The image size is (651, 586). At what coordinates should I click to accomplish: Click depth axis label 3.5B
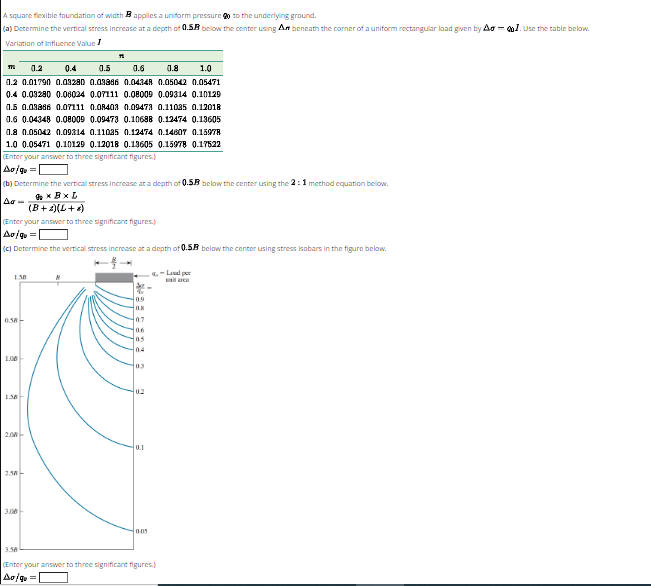pyautogui.click(x=11, y=549)
